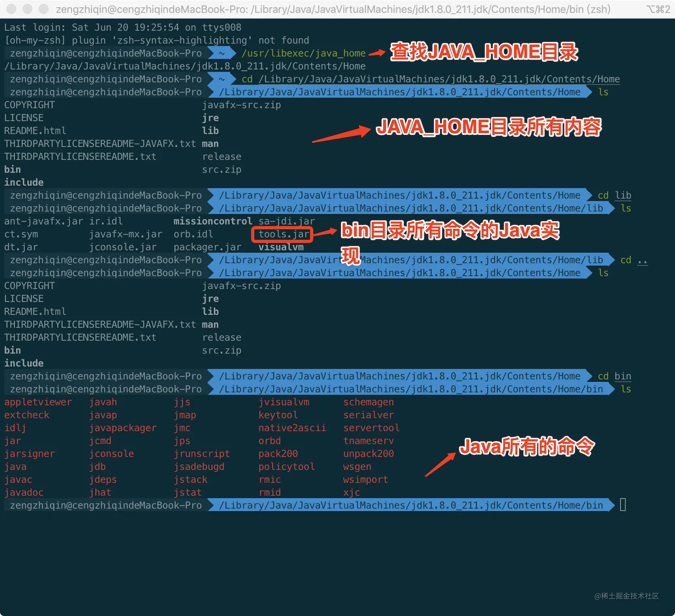This screenshot has height=616, width=675.
Task: Click the jsadebugd command name
Action: [x=199, y=467]
